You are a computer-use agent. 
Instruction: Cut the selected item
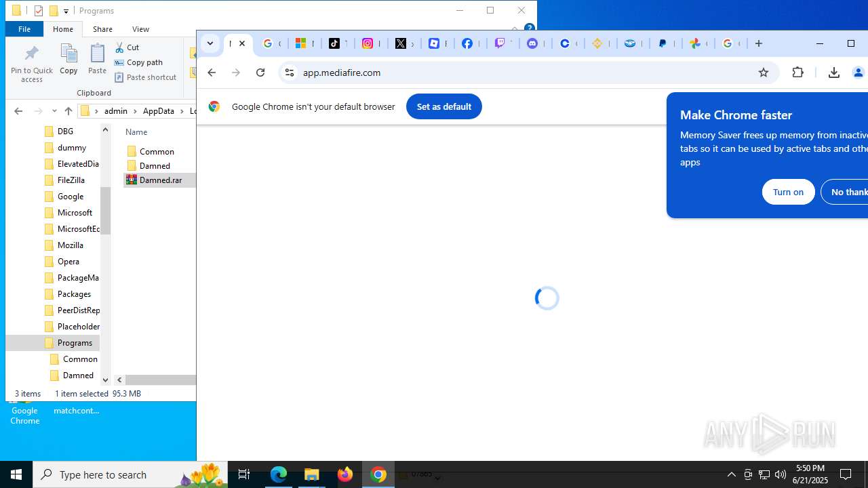point(127,47)
